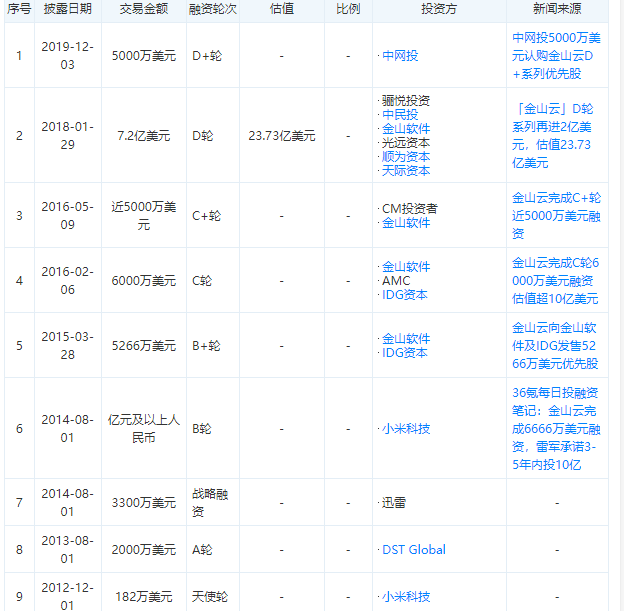Select date cell 2015-03-28
Image resolution: width=624 pixels, height=611 pixels.
coord(68,346)
